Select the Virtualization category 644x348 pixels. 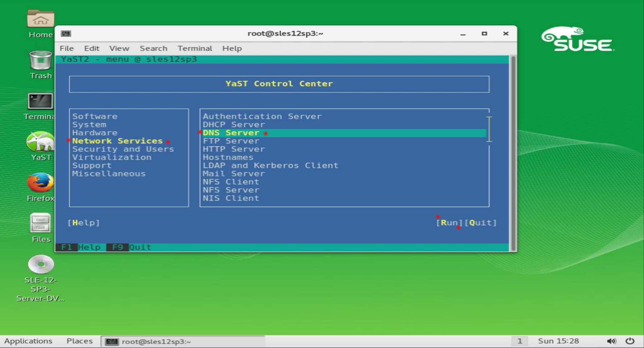(112, 158)
